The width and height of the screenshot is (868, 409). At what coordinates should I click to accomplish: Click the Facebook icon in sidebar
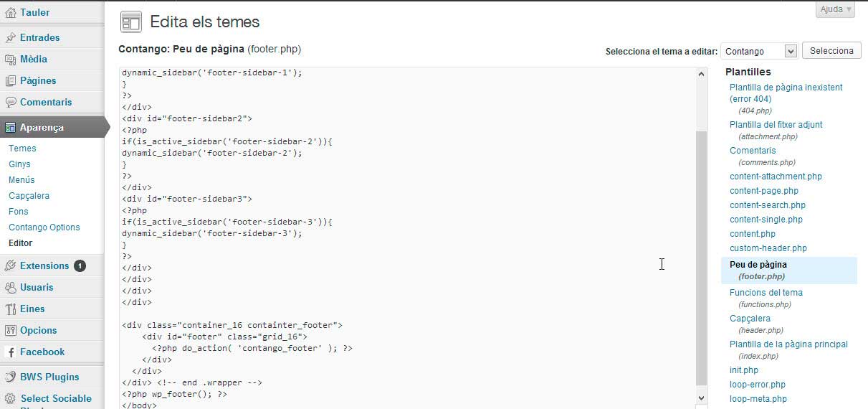(x=10, y=352)
